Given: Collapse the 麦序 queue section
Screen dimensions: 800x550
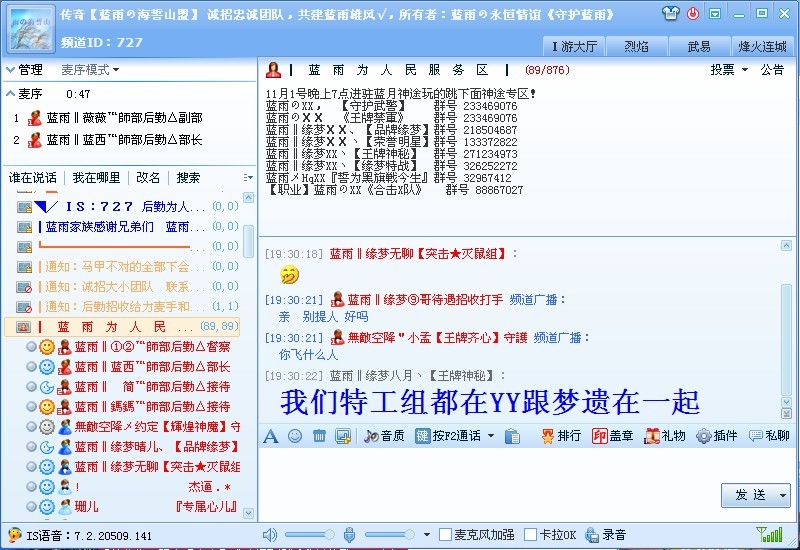Looking at the screenshot, I should pos(10,94).
